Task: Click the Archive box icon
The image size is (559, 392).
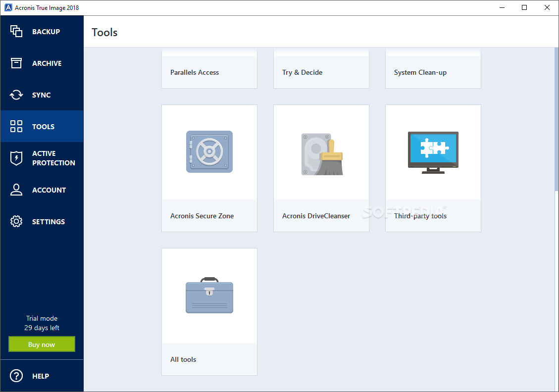Action: pos(16,63)
